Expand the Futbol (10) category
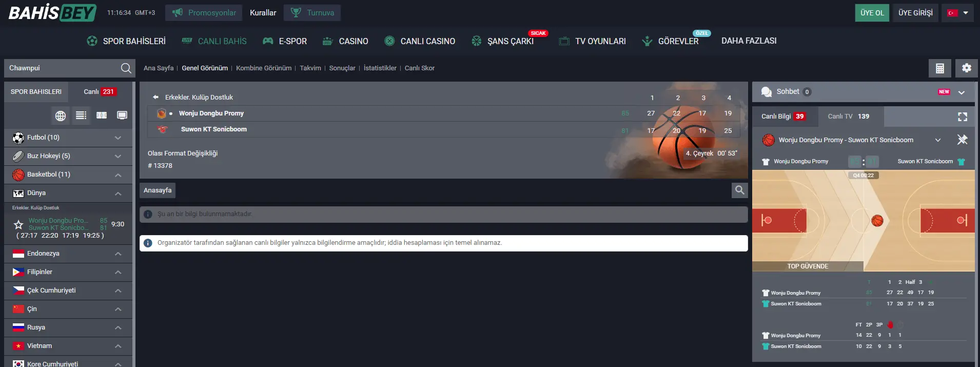 coord(68,138)
